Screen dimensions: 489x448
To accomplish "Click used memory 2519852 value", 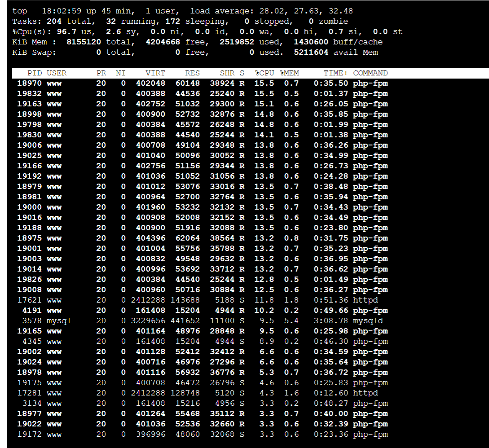I will tap(237, 42).
